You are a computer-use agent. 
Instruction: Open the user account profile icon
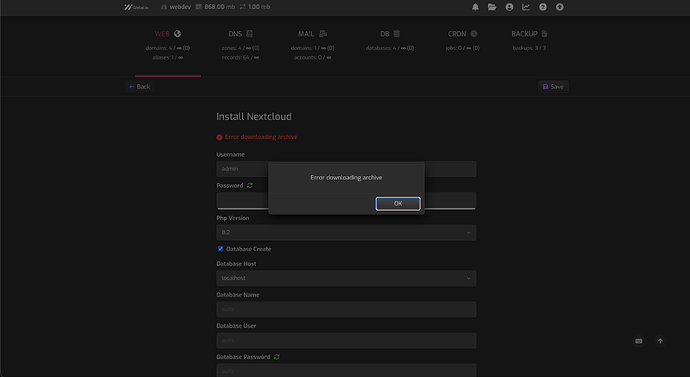tap(509, 7)
